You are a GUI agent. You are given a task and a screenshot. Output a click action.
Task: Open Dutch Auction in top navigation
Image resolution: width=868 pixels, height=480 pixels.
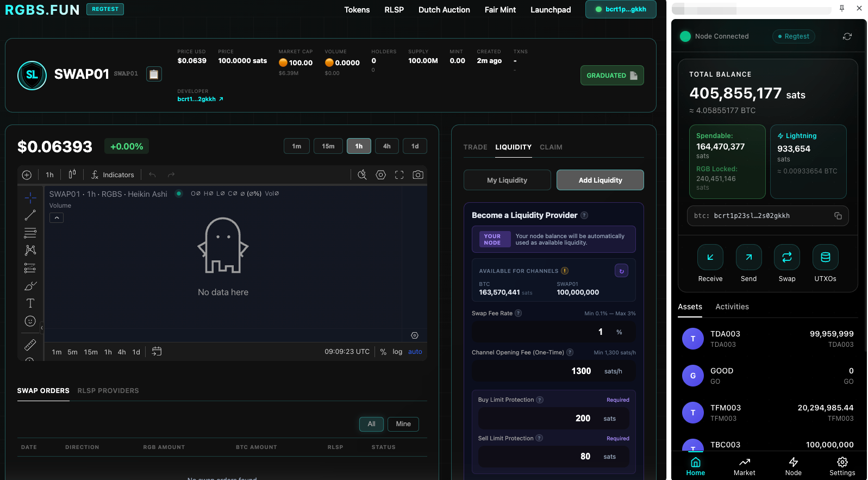click(444, 10)
